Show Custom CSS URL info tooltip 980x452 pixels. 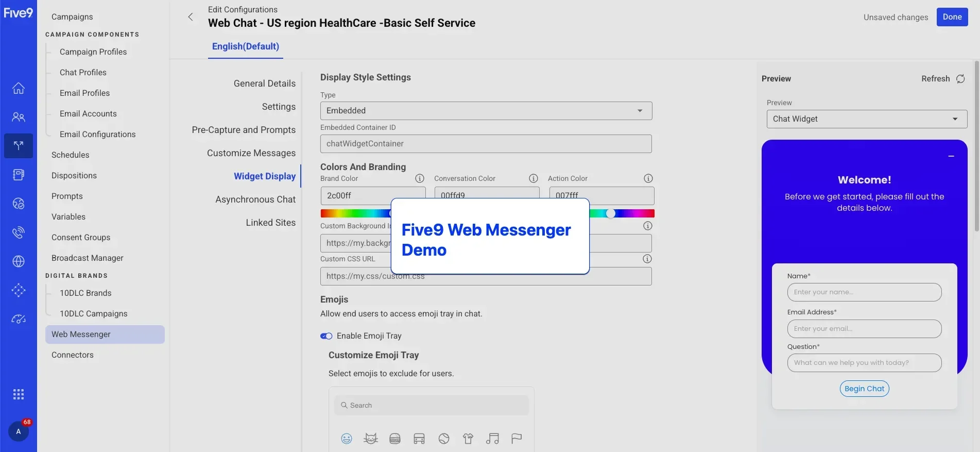[x=647, y=259]
